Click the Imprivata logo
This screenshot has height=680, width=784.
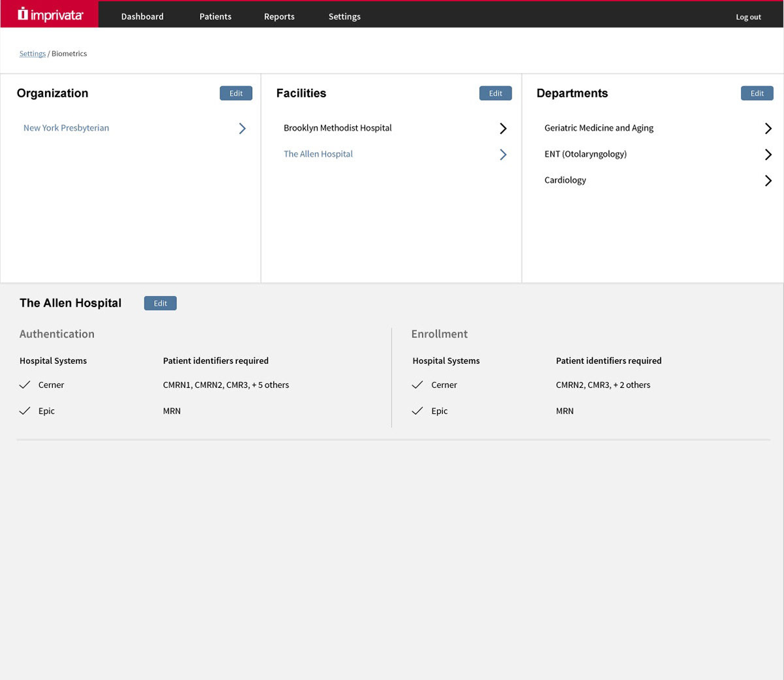[50, 14]
